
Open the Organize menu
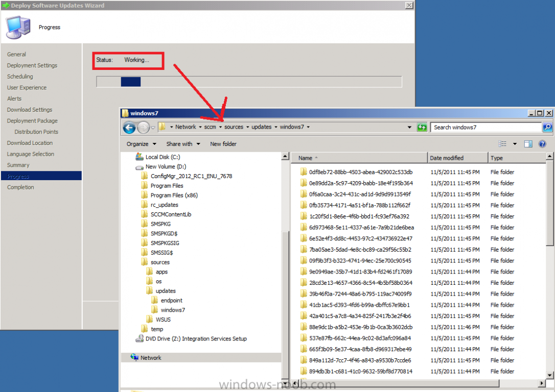(141, 144)
